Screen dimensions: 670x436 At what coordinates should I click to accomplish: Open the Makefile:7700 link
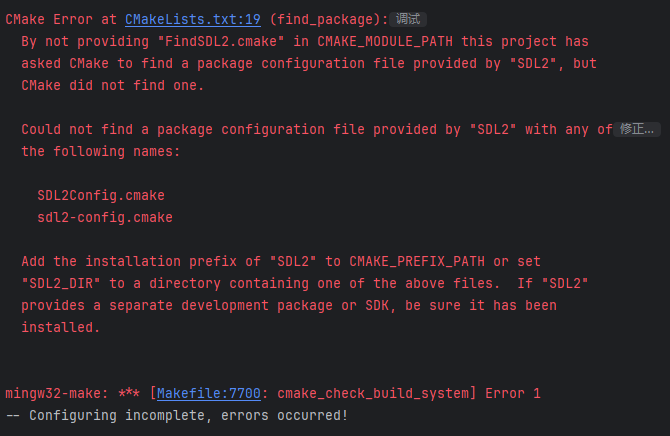click(x=209, y=393)
